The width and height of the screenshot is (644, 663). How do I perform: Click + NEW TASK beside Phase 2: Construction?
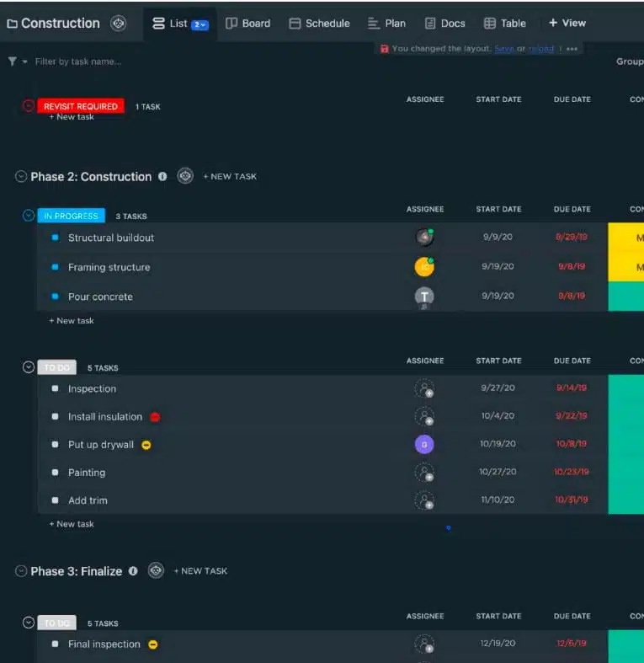[230, 177]
